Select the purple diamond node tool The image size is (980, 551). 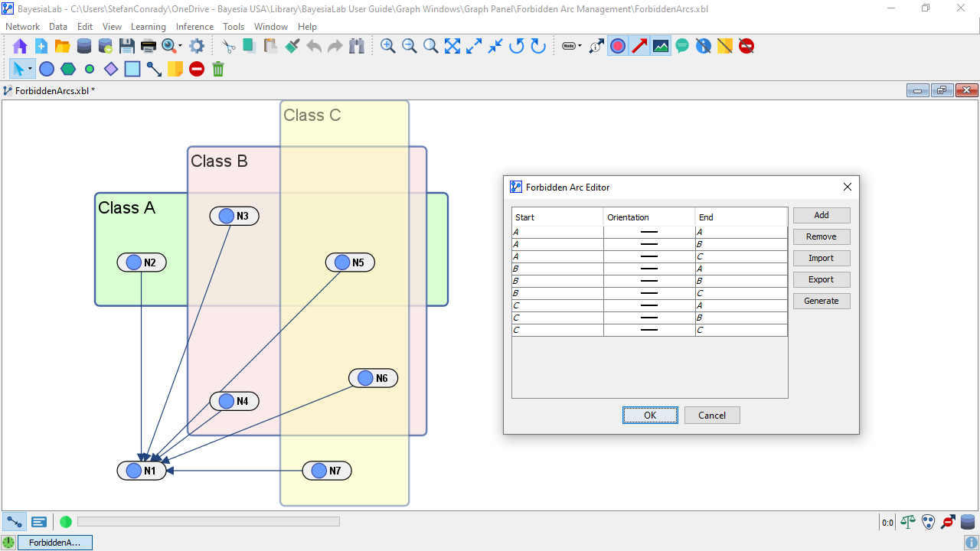(111, 69)
